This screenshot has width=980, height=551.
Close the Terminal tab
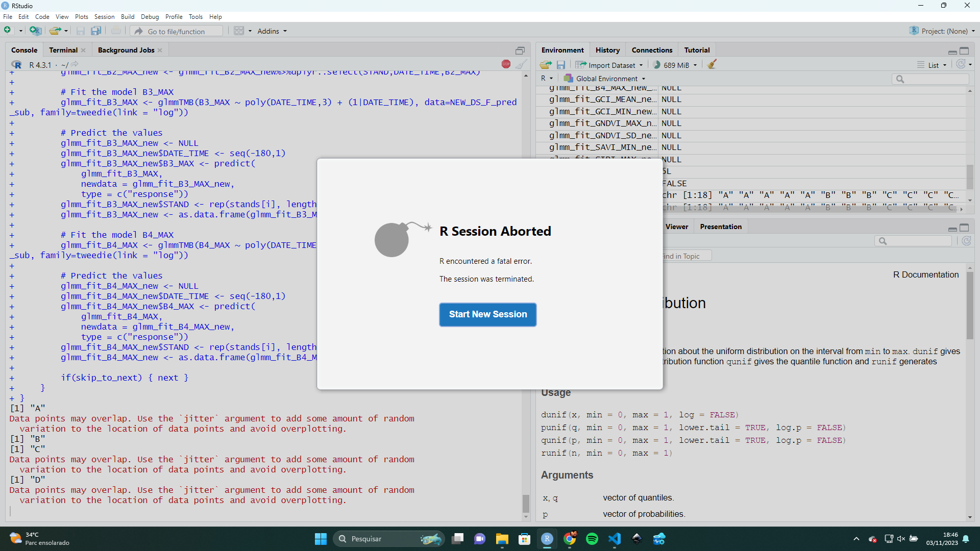point(83,50)
